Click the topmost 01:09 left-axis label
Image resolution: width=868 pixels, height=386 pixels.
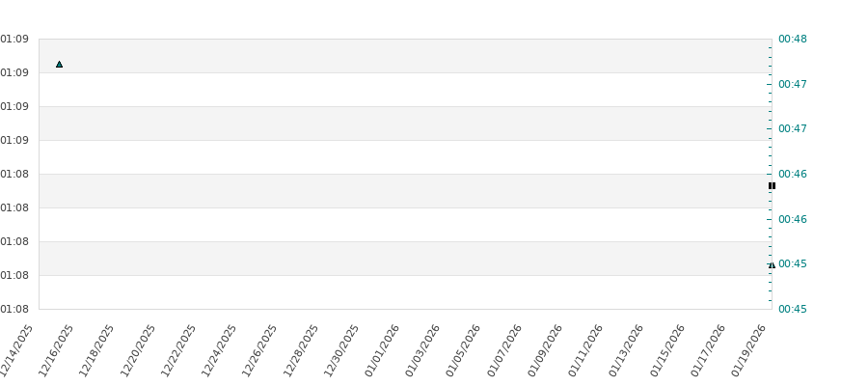click(x=14, y=40)
